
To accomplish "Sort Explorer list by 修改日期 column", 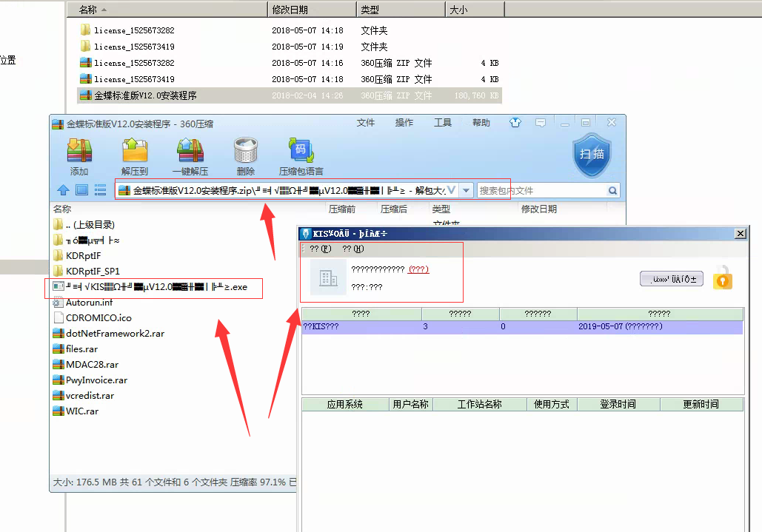I will tap(312, 10).
